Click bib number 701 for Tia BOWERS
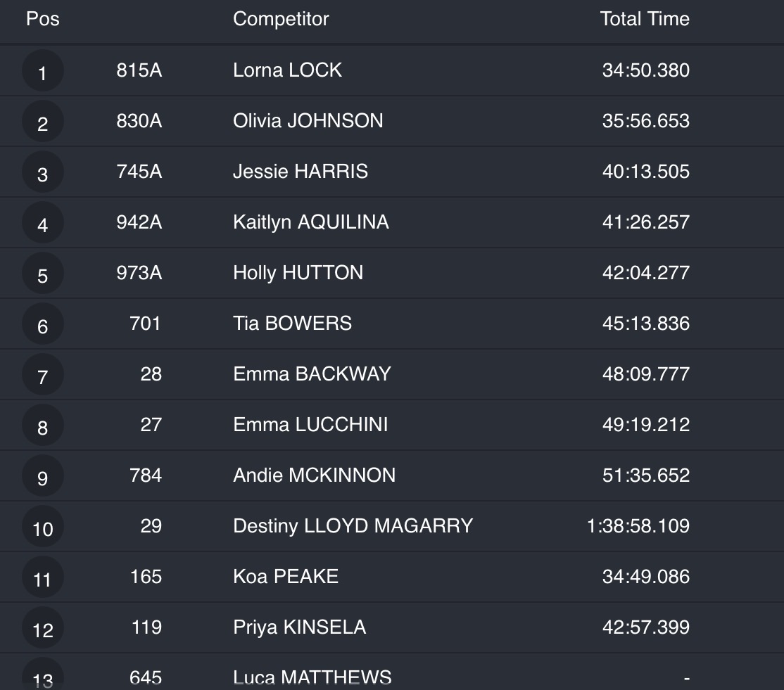The height and width of the screenshot is (690, 784). (146, 324)
